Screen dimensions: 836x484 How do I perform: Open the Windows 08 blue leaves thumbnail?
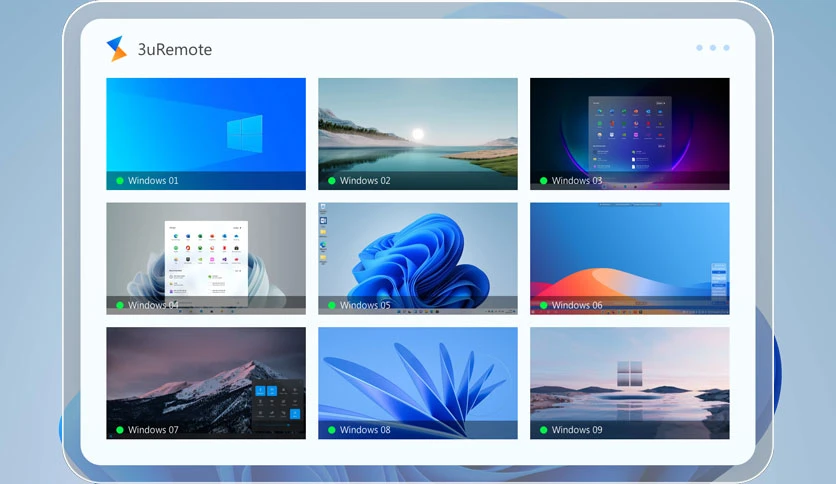418,383
